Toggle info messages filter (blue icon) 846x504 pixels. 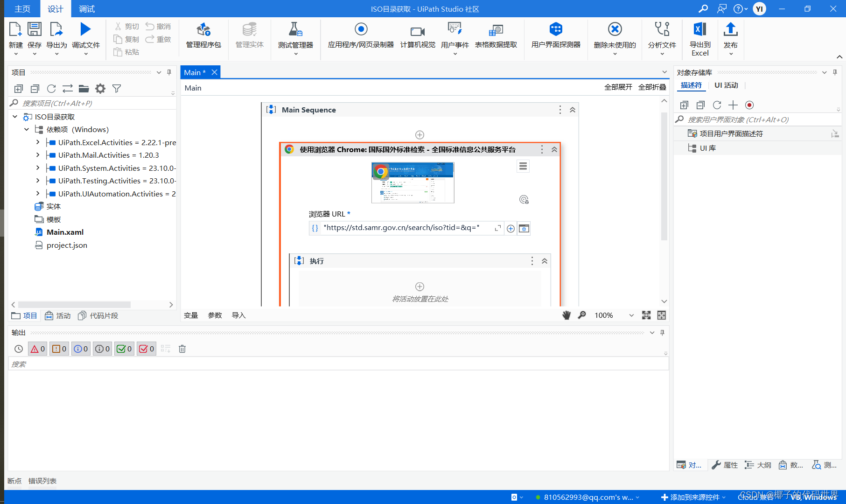click(x=81, y=349)
